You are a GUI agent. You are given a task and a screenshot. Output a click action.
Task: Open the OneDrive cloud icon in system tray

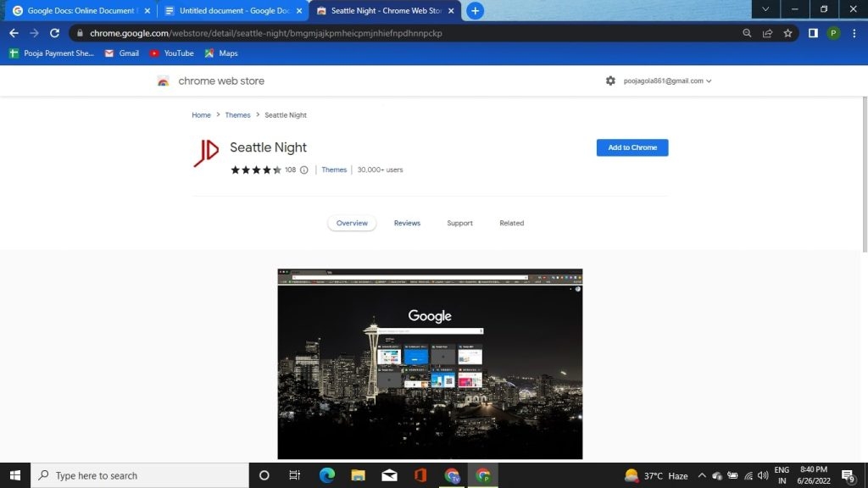(717, 476)
